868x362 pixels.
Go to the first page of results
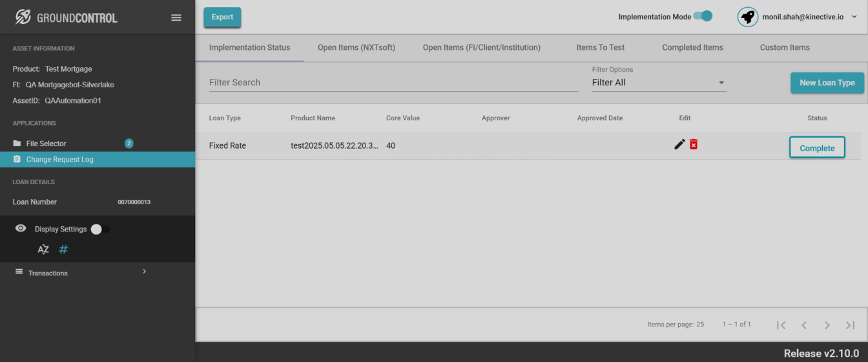[781, 325]
